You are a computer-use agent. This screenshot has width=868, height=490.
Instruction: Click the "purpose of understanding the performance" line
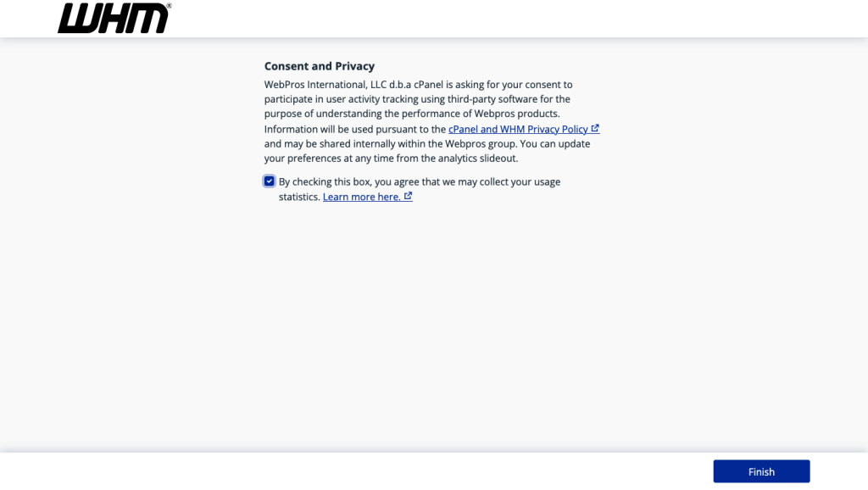point(412,114)
